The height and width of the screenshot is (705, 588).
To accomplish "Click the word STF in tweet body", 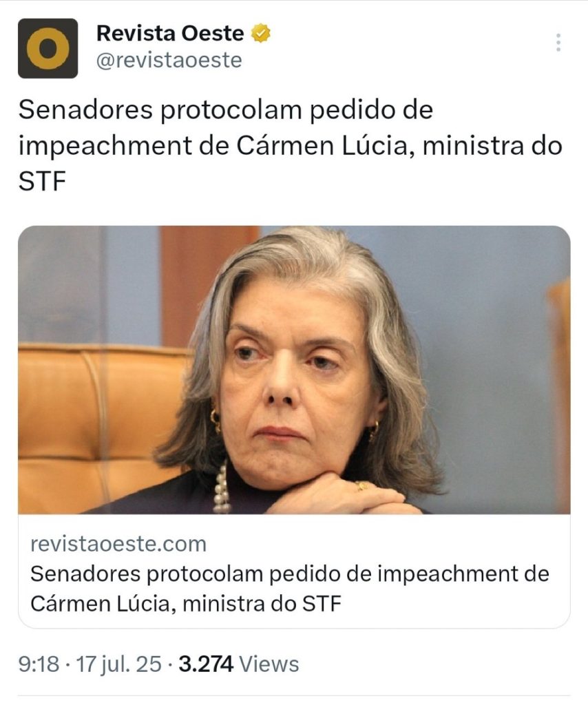I will tap(42, 182).
